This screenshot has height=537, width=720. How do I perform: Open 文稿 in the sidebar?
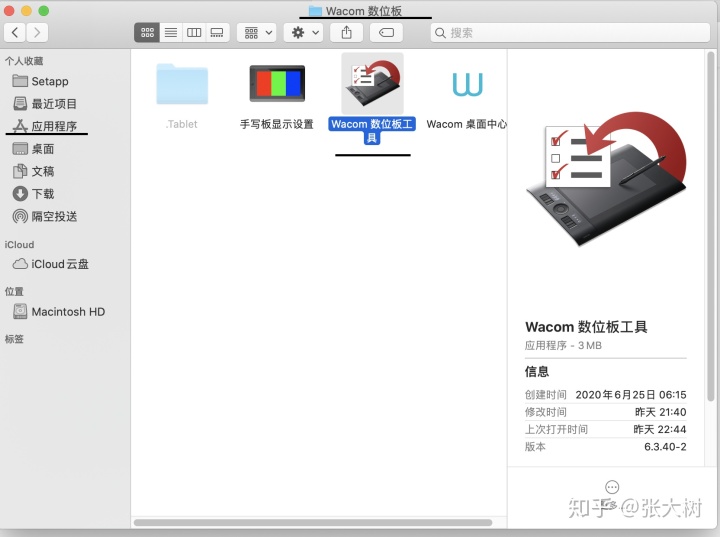(x=34, y=171)
